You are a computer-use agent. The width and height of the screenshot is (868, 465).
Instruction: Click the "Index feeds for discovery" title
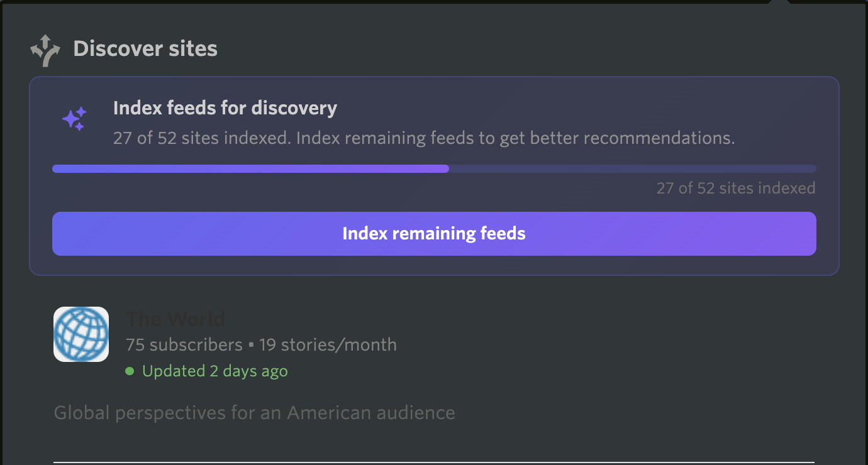click(x=225, y=108)
